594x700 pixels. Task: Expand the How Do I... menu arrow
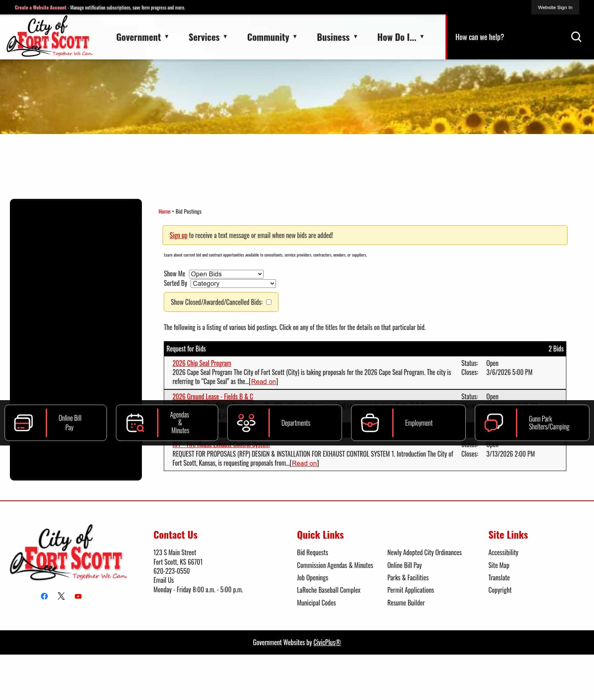click(422, 37)
